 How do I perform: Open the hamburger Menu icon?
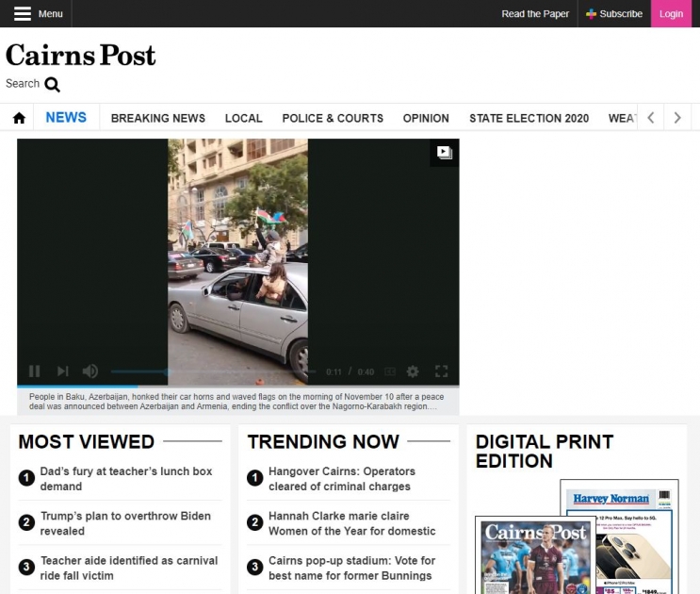click(x=23, y=13)
